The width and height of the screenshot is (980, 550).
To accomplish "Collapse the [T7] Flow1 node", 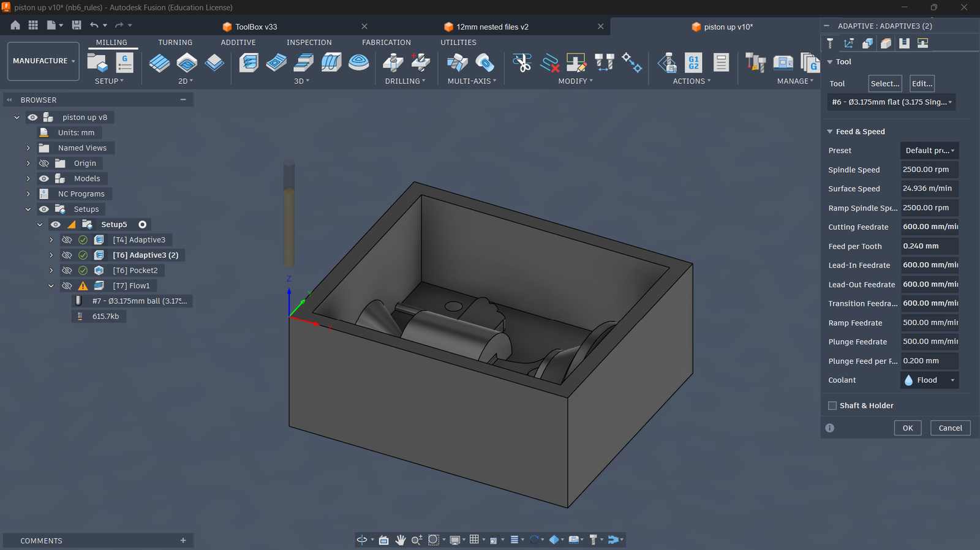I will point(51,285).
